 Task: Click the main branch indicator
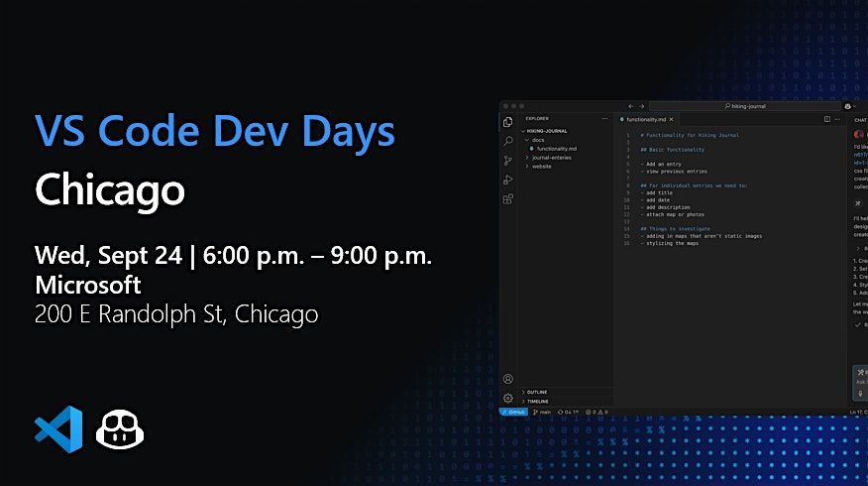pos(542,413)
